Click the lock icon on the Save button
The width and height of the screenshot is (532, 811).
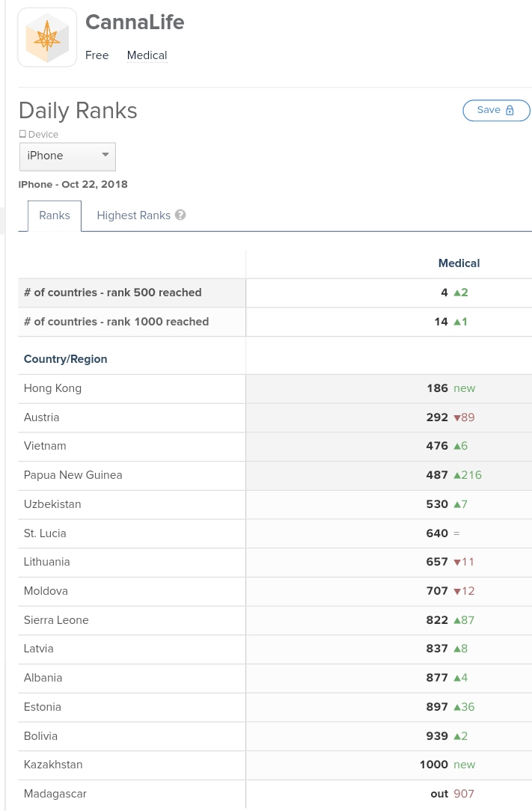[510, 110]
